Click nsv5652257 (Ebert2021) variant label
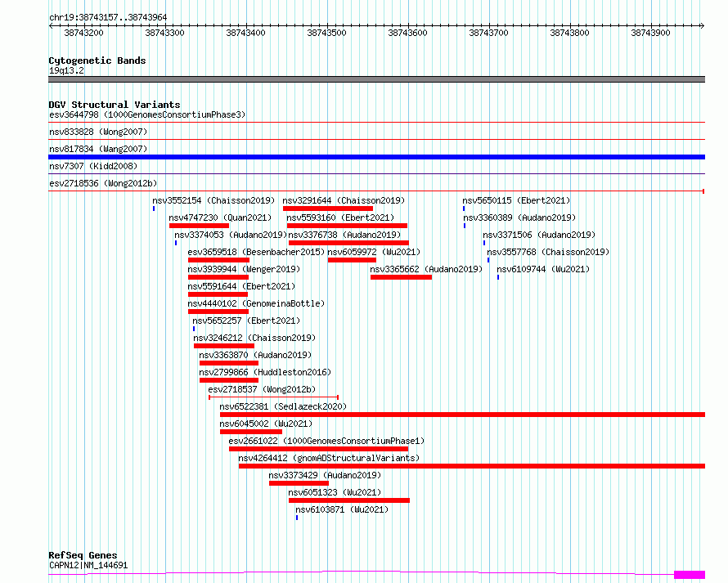 coord(246,321)
